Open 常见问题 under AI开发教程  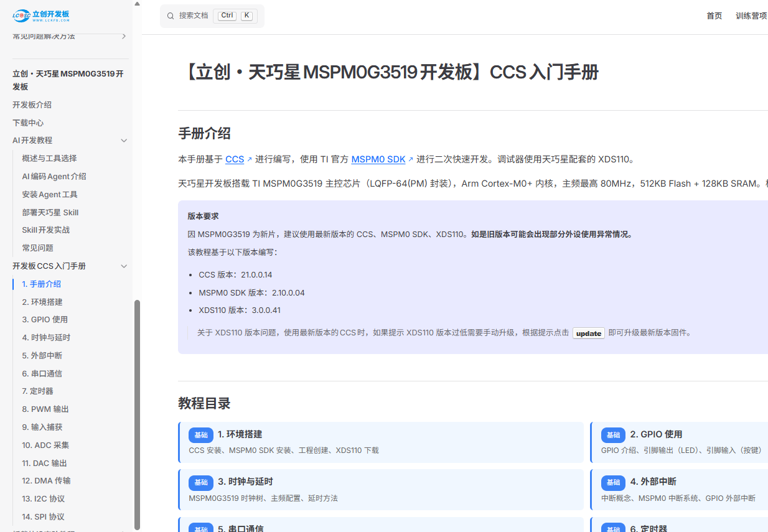coord(38,248)
